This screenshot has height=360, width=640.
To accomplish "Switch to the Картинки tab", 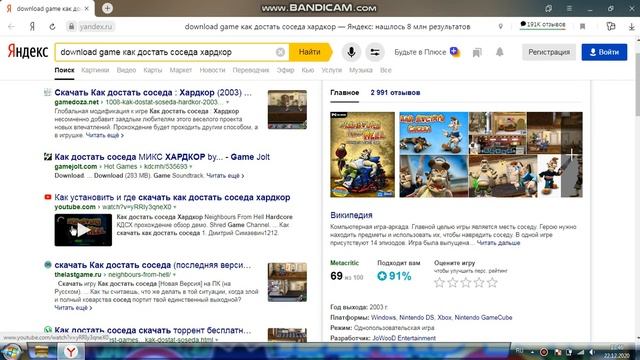I will [x=95, y=70].
